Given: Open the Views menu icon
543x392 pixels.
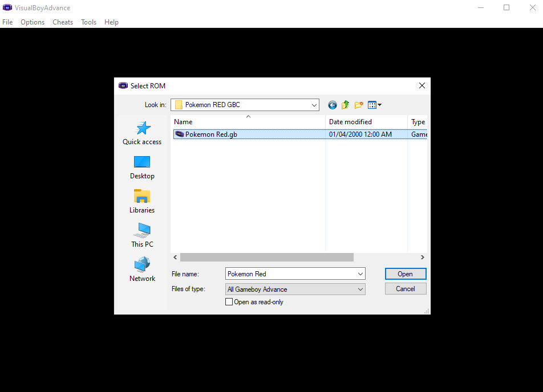Looking at the screenshot, I should coord(374,105).
